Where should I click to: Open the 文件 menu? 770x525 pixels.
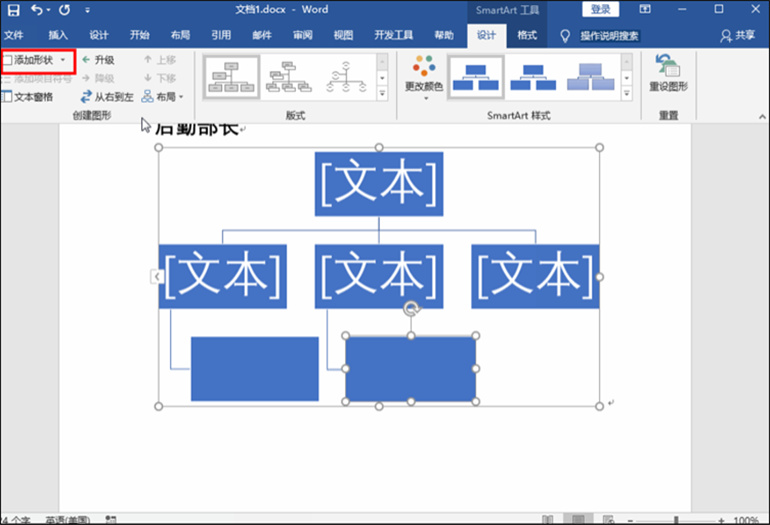click(x=14, y=35)
